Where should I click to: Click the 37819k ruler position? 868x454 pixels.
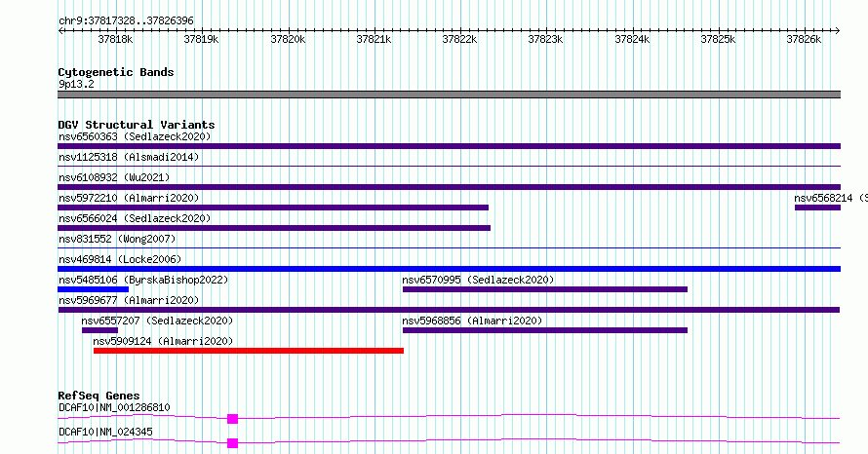tap(201, 39)
